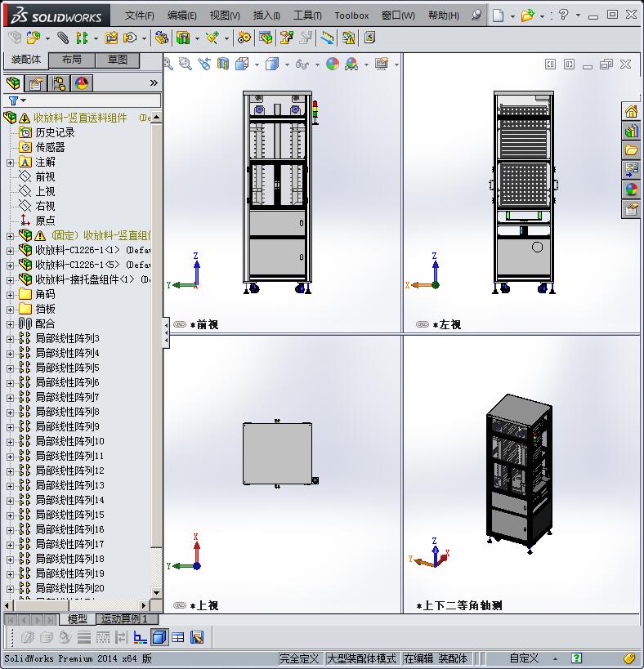This screenshot has height=669, width=644.
Task: Click Interference Detection measuring icon
Action: tap(328, 38)
